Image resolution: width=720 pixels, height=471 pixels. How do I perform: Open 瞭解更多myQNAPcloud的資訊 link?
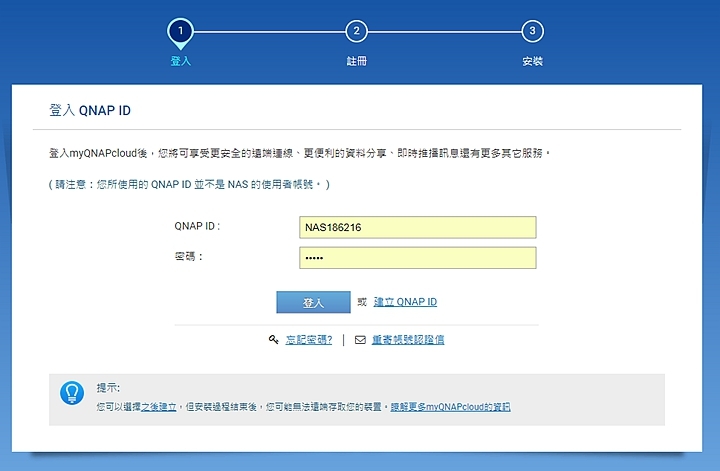450,407
